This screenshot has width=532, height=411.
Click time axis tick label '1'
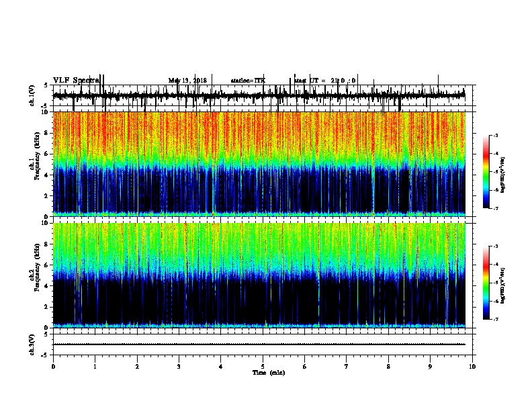tap(95, 367)
